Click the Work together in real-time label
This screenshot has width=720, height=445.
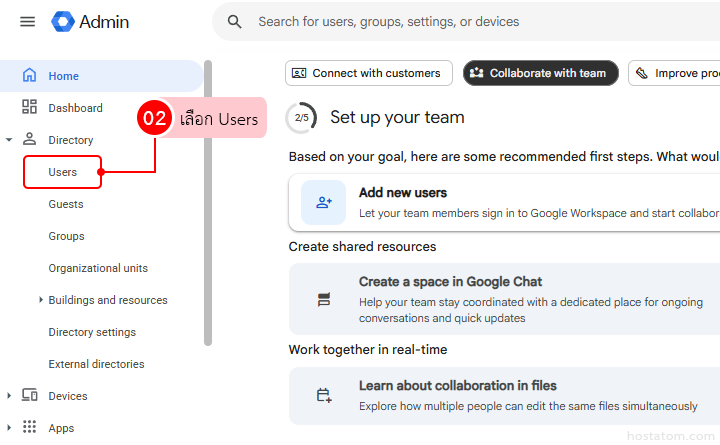coord(368,349)
